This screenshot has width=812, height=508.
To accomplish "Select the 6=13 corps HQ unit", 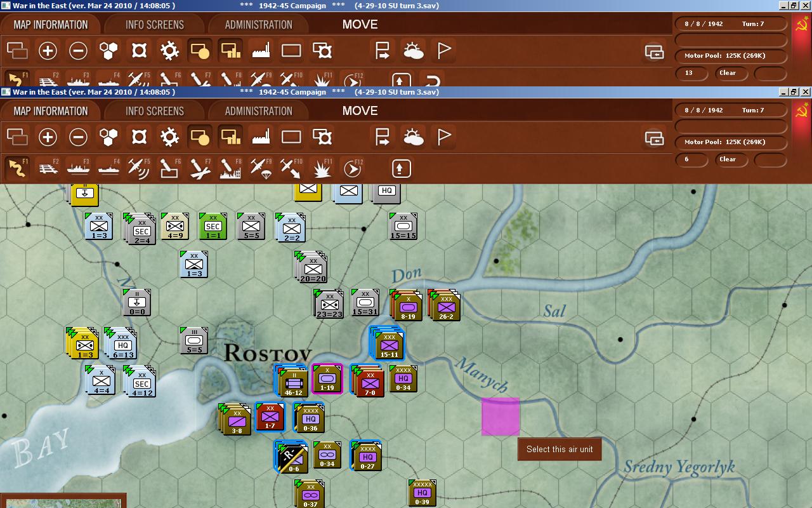I will 121,343.
